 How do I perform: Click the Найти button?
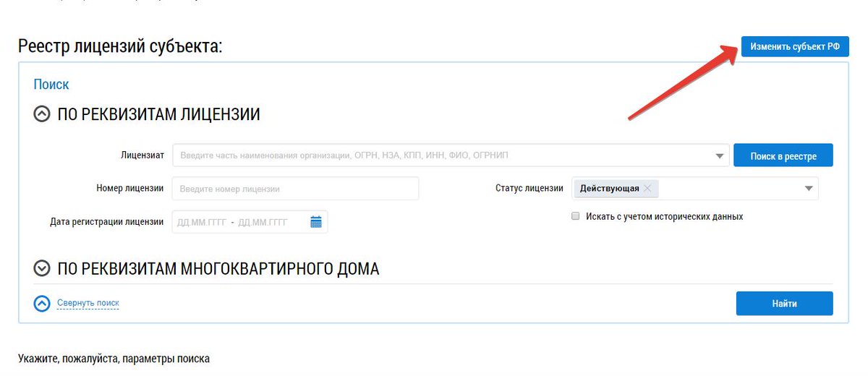[x=785, y=304]
